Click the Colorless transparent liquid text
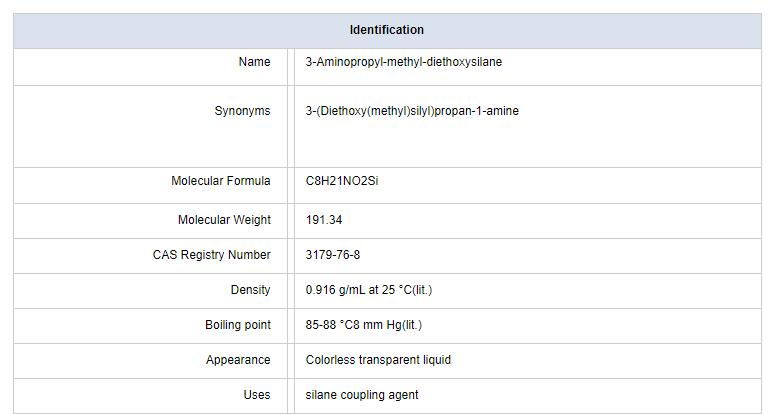The height and width of the screenshot is (414, 783). (x=378, y=360)
